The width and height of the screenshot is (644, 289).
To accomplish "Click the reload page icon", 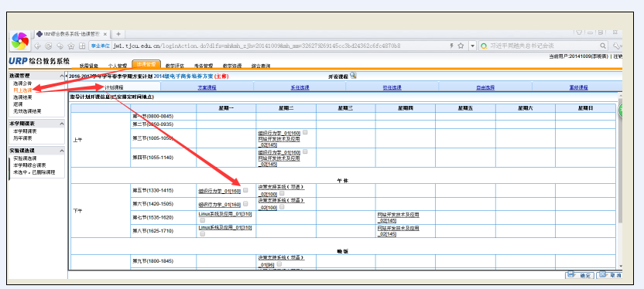I will coord(49,46).
